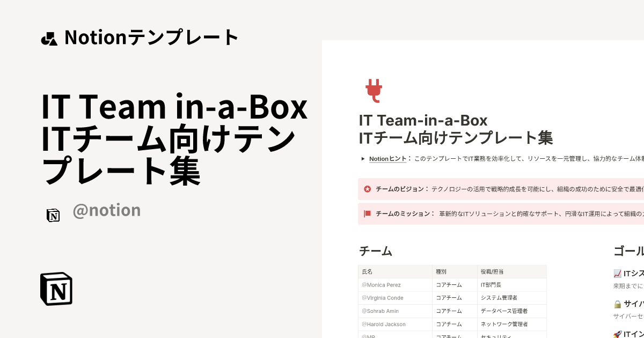Click the flag icon in チームのミッション callout
This screenshot has height=338, width=644.
[x=367, y=214]
